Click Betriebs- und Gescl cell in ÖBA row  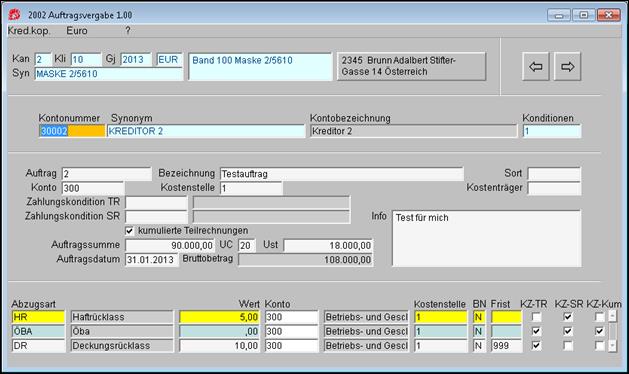[366, 331]
